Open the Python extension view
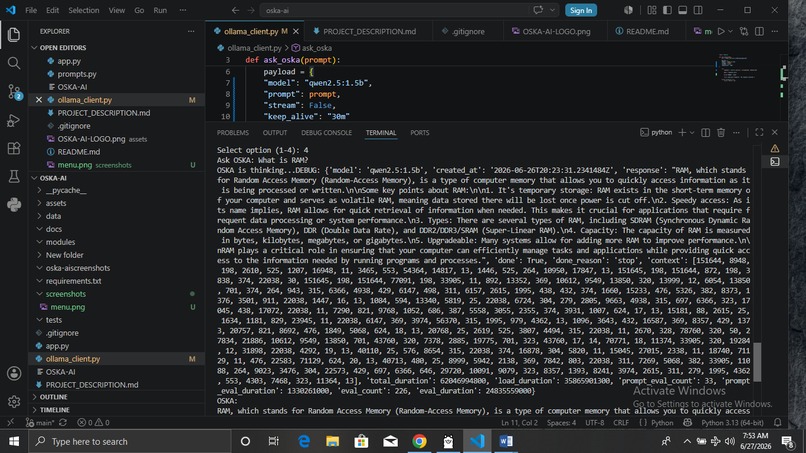This screenshot has height=453, width=806. point(14,205)
